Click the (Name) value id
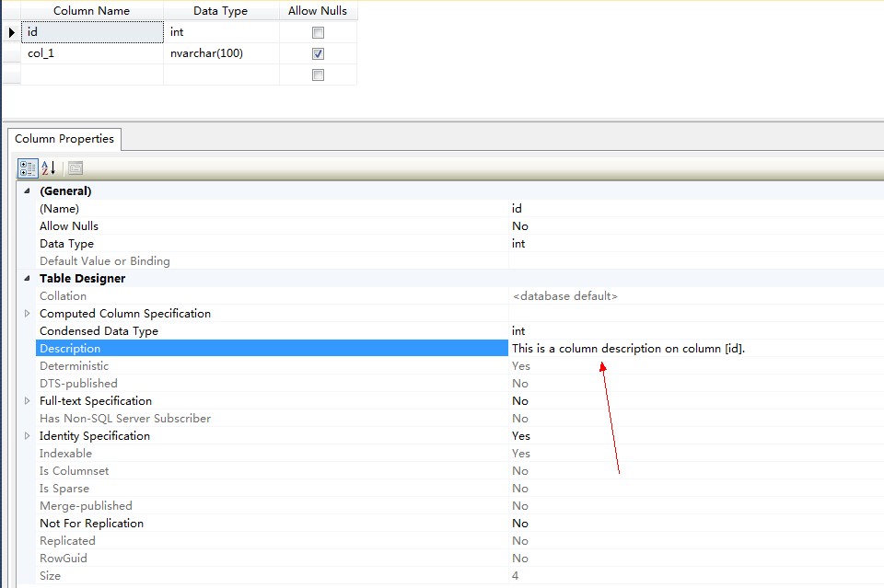 point(517,208)
